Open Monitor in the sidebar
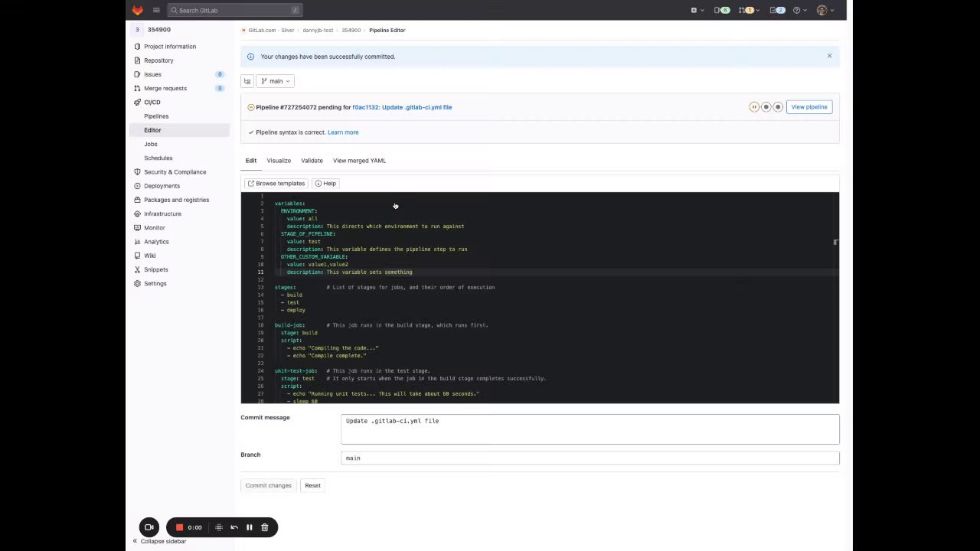Image resolution: width=980 pixels, height=551 pixels. click(154, 227)
